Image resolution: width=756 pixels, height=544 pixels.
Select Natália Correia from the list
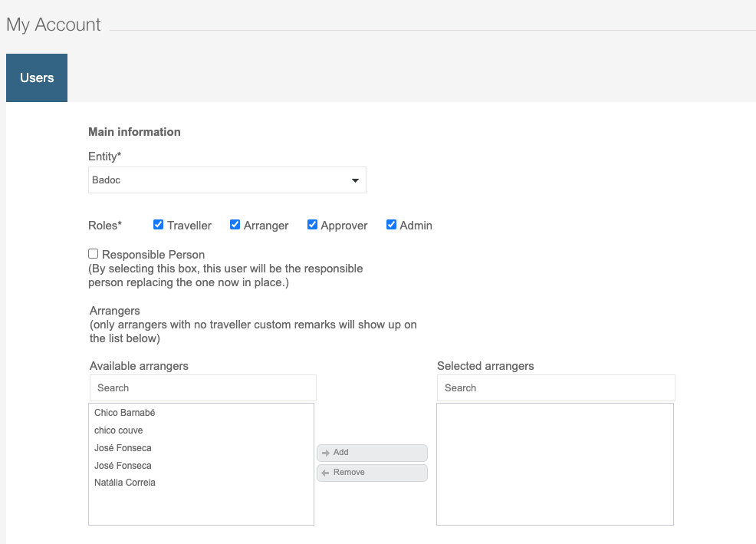click(x=125, y=483)
